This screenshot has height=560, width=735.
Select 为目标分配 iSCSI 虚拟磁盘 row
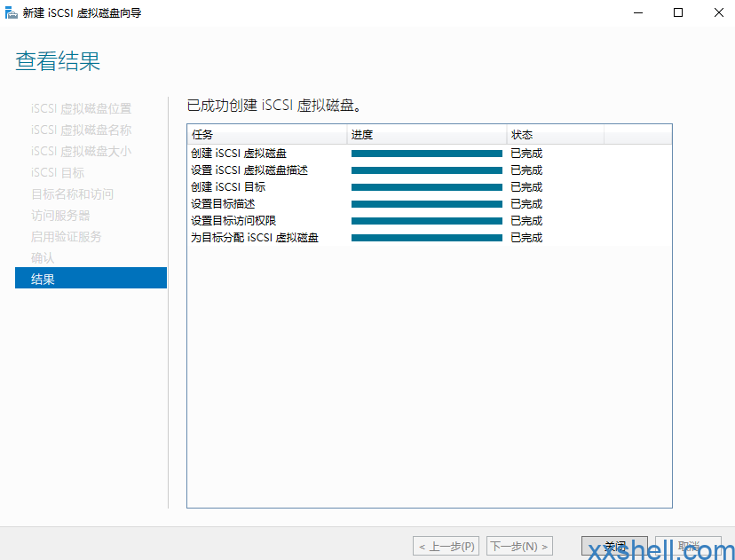point(430,238)
